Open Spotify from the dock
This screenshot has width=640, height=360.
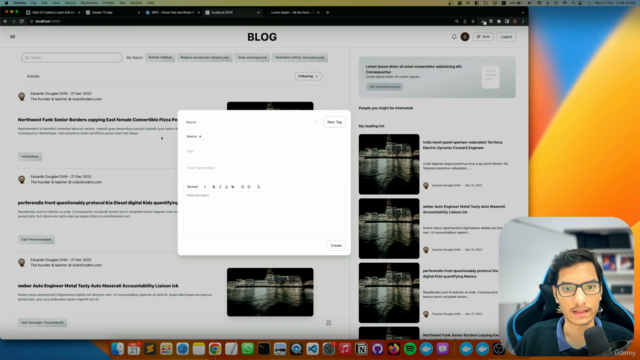(x=410, y=349)
